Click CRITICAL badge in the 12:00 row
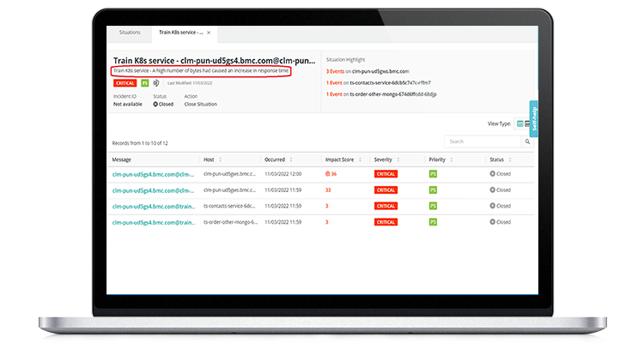The width and height of the screenshot is (644, 343). [386, 174]
